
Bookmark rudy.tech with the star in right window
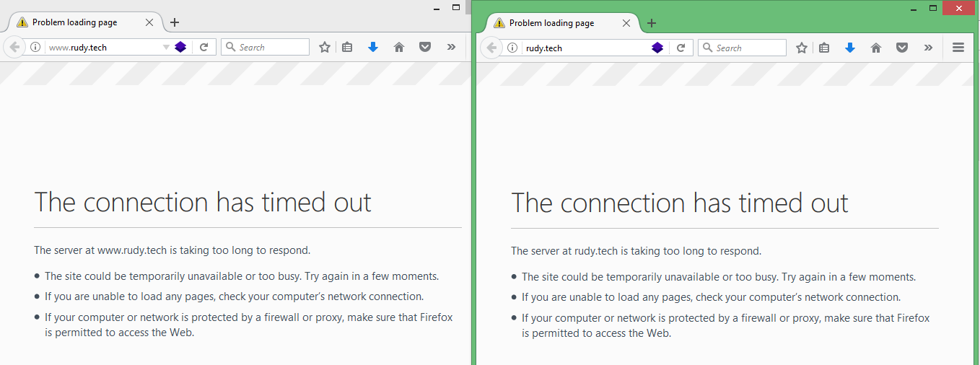coord(801,48)
